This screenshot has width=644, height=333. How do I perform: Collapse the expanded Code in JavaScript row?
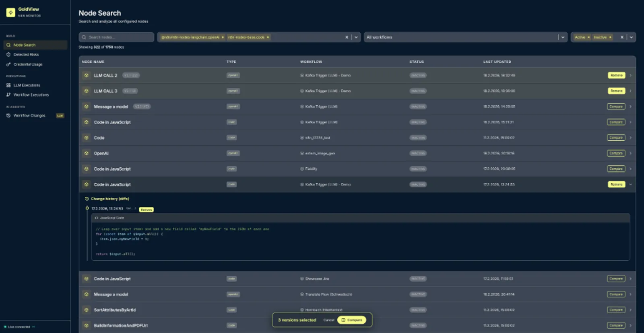point(630,185)
